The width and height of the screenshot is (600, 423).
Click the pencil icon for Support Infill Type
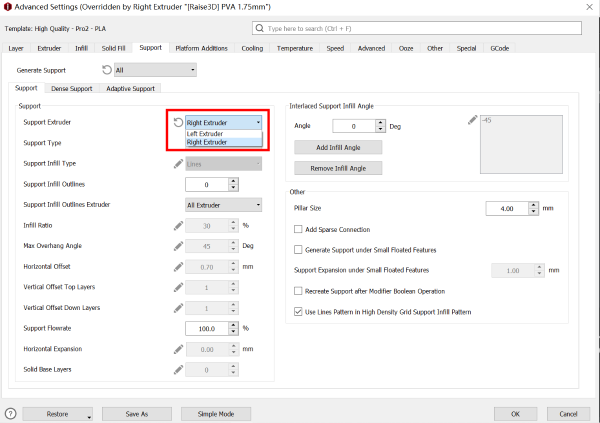pos(178,163)
